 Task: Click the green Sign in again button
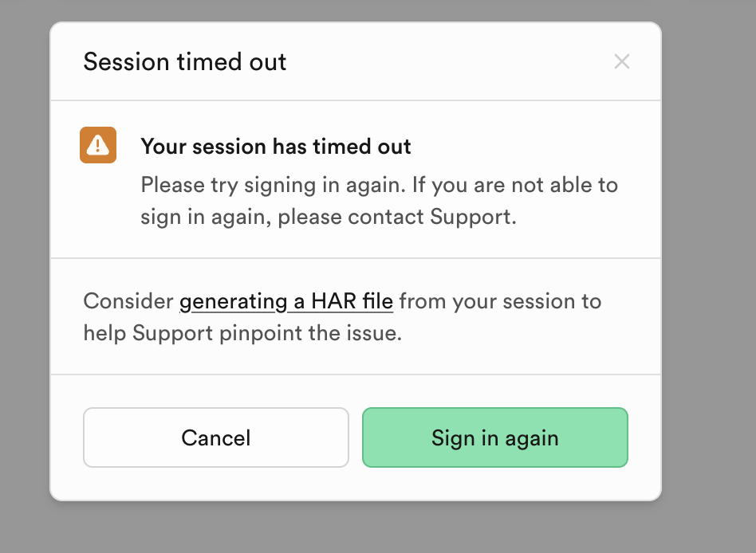(494, 437)
